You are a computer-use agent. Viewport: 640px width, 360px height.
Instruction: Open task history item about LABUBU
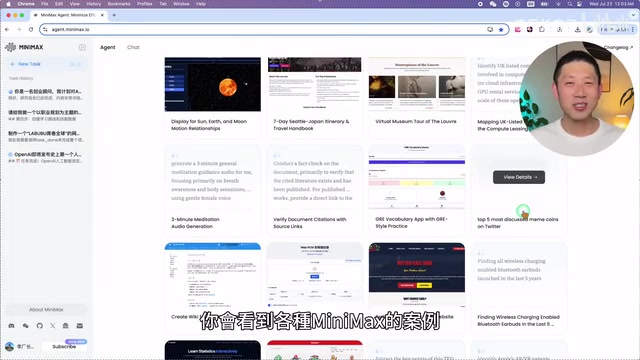coord(46,137)
